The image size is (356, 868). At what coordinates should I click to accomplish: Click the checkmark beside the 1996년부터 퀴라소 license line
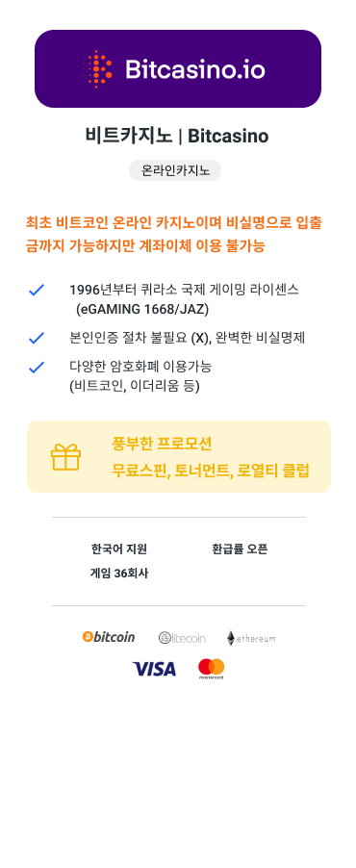[x=36, y=290]
